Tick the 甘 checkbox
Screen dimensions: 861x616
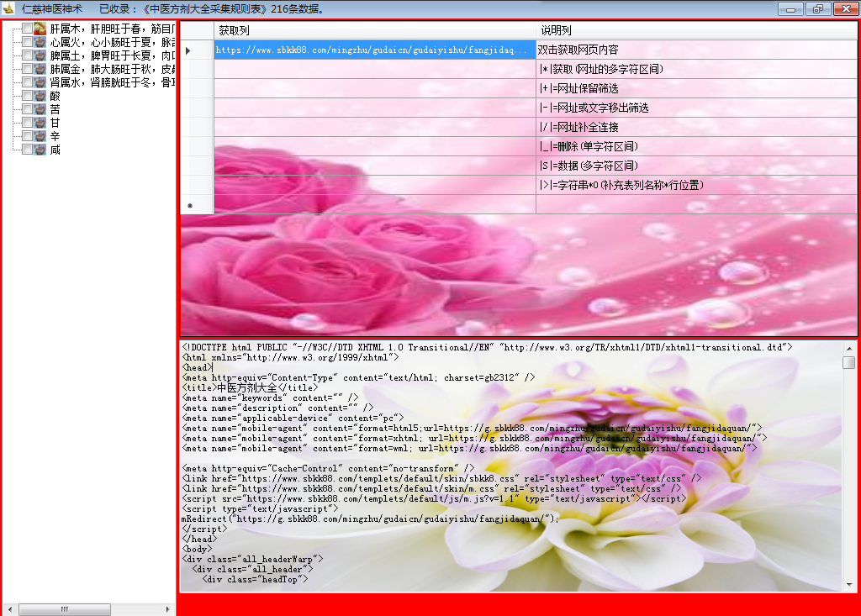click(x=27, y=123)
